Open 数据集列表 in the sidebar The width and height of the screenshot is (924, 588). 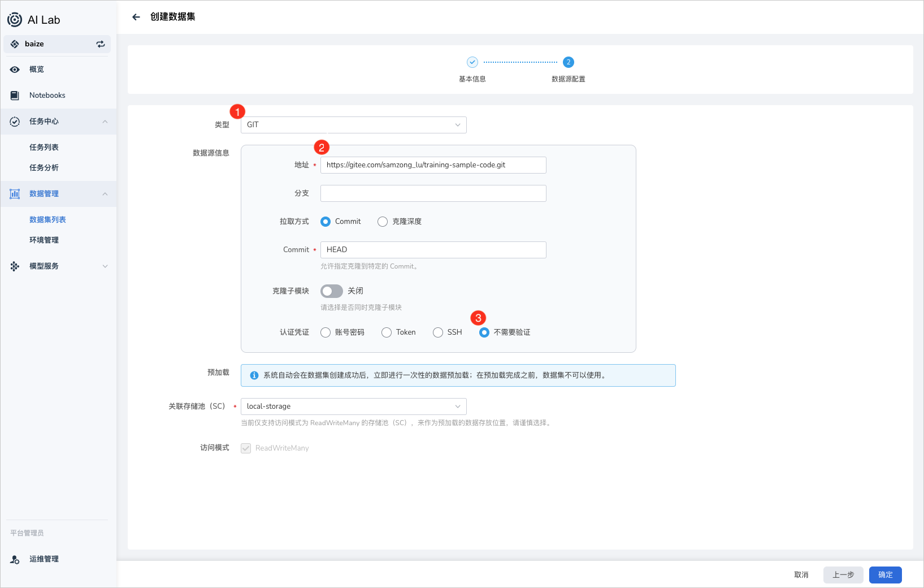tap(47, 220)
